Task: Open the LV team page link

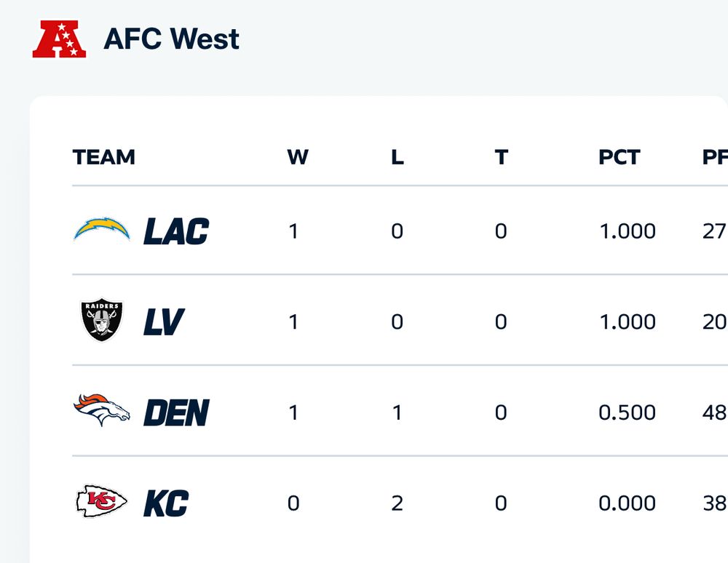Action: [163, 322]
